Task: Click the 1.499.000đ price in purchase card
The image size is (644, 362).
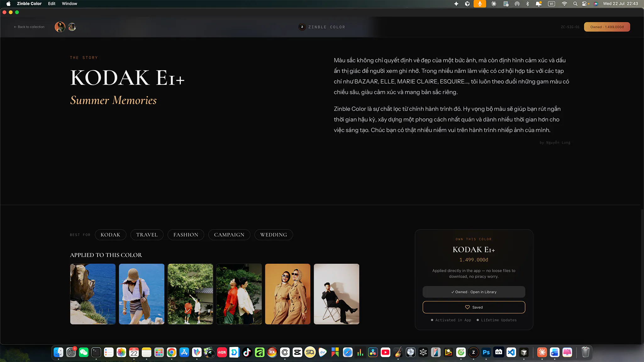Action: pyautogui.click(x=474, y=260)
